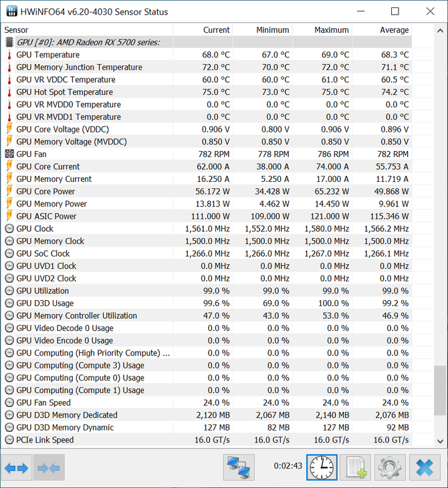
Task: Click the Sensor column header
Action: point(87,30)
